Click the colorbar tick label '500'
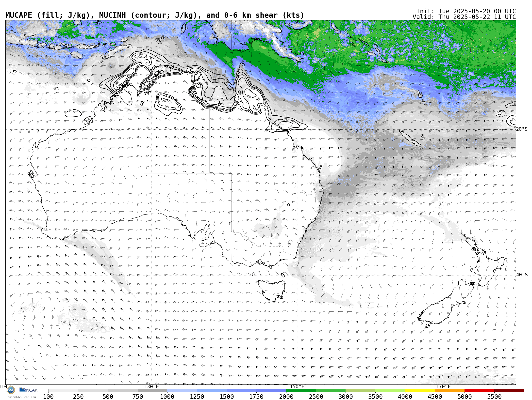 tap(108, 397)
